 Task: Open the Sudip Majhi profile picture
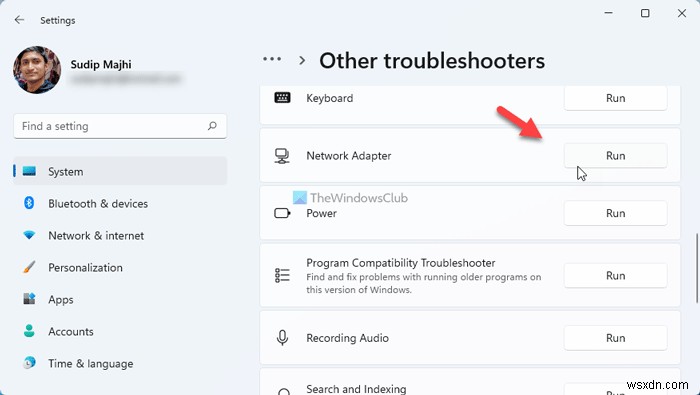click(x=37, y=70)
